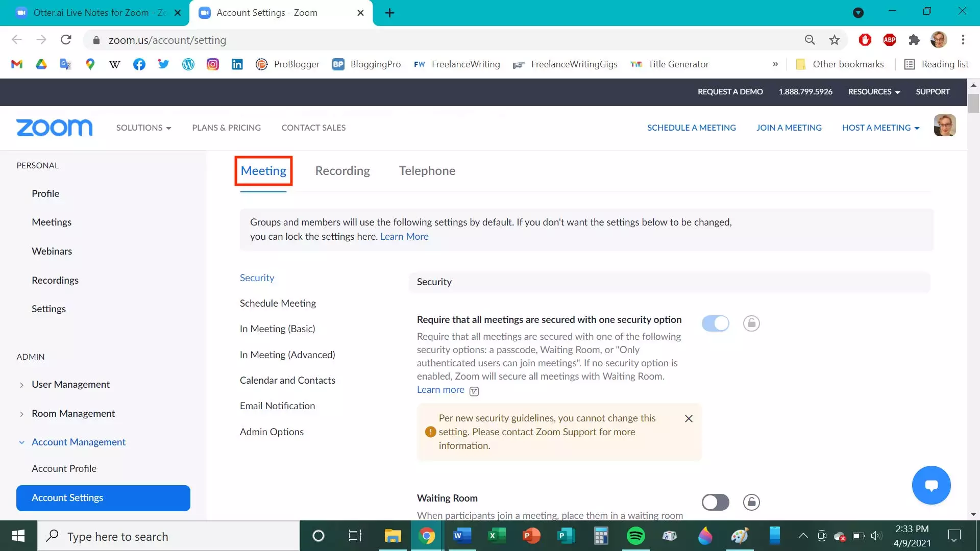This screenshot has height=551, width=980.
Task: Open the Gmail bookmark icon
Action: 17,64
